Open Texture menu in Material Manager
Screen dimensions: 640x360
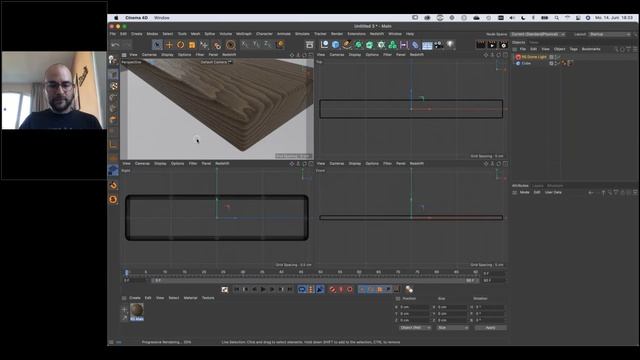point(208,298)
